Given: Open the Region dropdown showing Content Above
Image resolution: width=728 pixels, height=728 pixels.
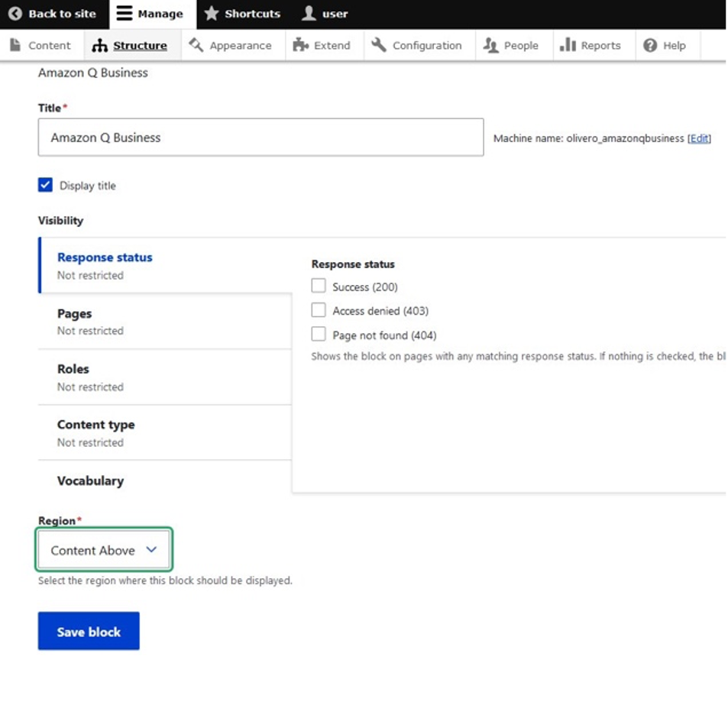Looking at the screenshot, I should pos(104,550).
